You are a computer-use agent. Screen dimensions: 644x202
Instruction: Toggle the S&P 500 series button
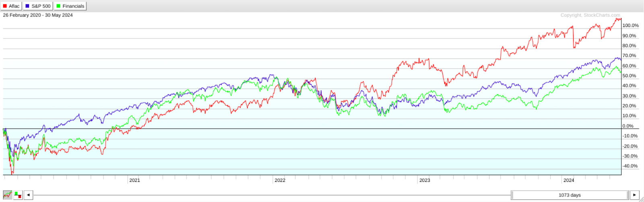[x=38, y=6]
